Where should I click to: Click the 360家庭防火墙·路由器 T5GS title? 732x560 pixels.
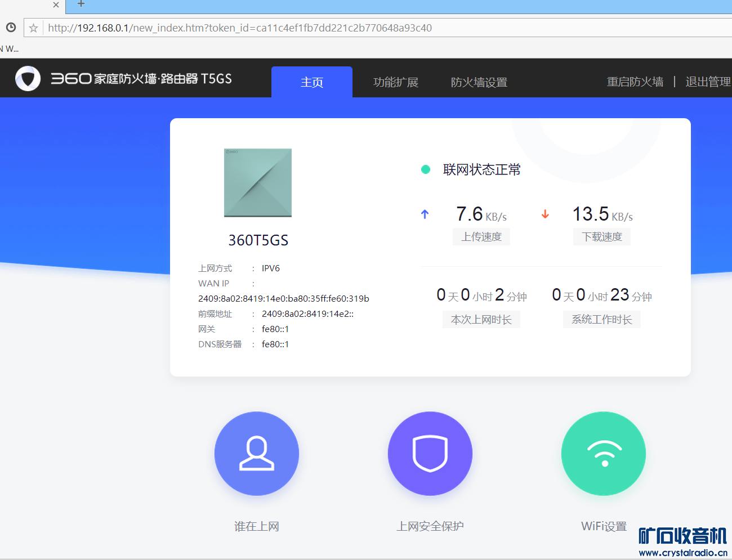[x=141, y=79]
